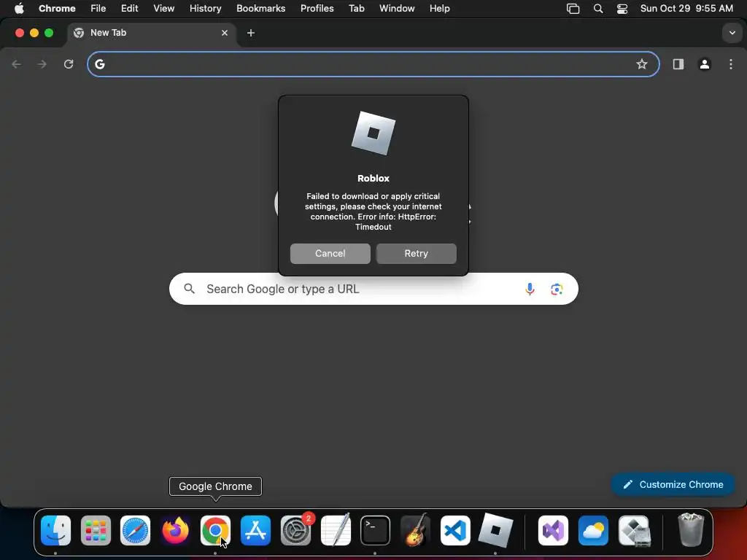Viewport: 747px width, 560px height.
Task: Open the cloud weather app in Dock
Action: (593, 530)
